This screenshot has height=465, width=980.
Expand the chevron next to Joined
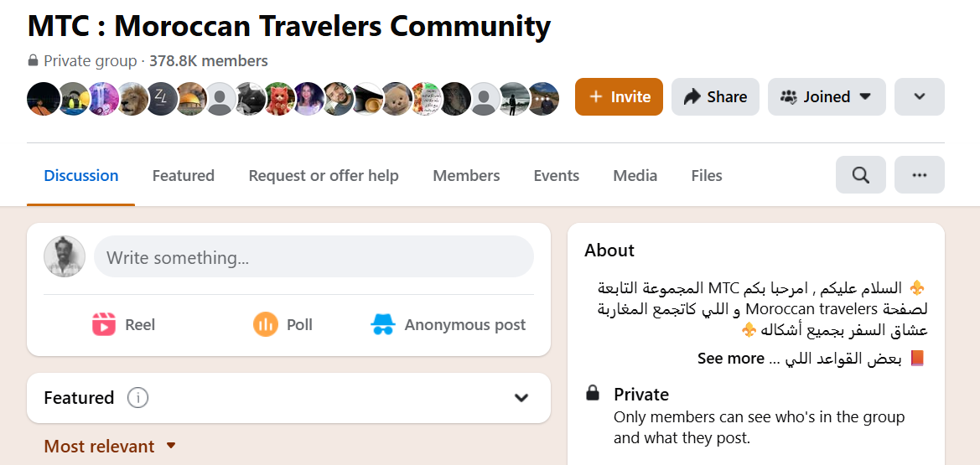tap(919, 96)
